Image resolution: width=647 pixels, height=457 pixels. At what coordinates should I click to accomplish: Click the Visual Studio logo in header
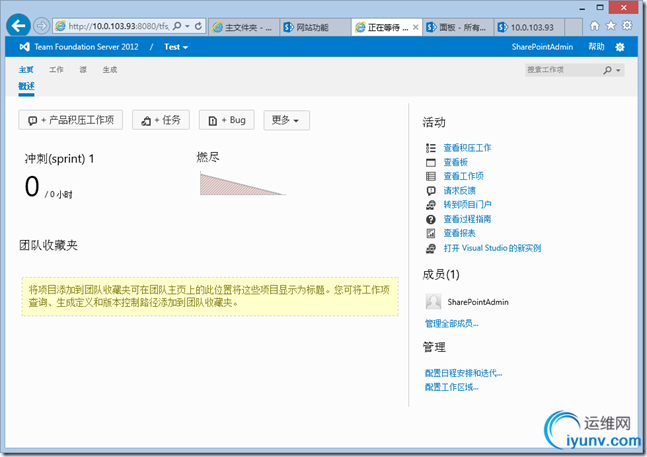pyautogui.click(x=24, y=47)
